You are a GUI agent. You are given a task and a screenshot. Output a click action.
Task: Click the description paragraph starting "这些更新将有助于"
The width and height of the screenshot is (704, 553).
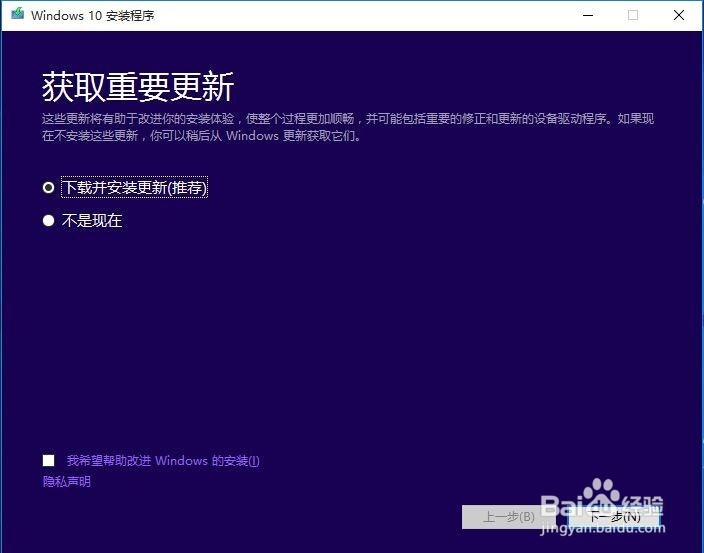[348, 127]
